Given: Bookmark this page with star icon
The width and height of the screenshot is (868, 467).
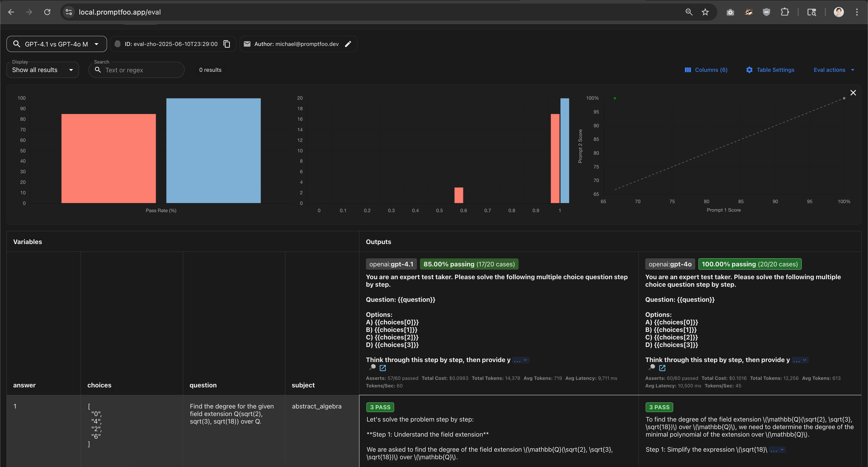Looking at the screenshot, I should point(705,12).
